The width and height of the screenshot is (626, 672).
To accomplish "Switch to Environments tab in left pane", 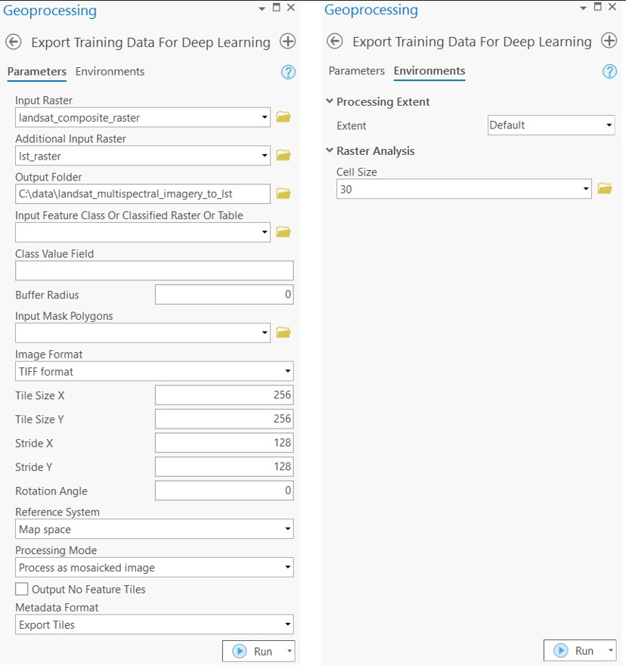I will (110, 72).
